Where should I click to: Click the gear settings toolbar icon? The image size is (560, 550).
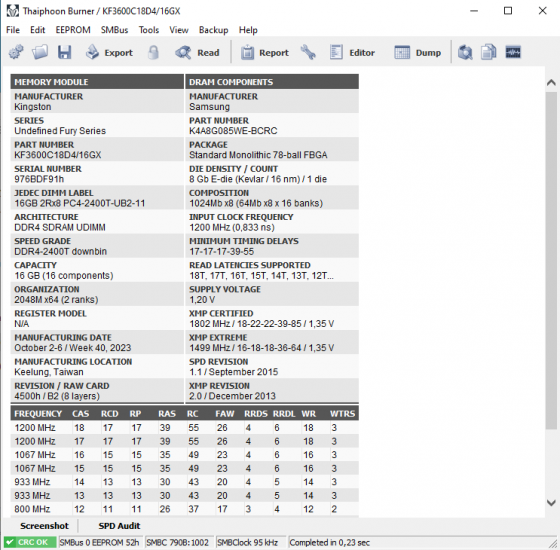coord(16,52)
